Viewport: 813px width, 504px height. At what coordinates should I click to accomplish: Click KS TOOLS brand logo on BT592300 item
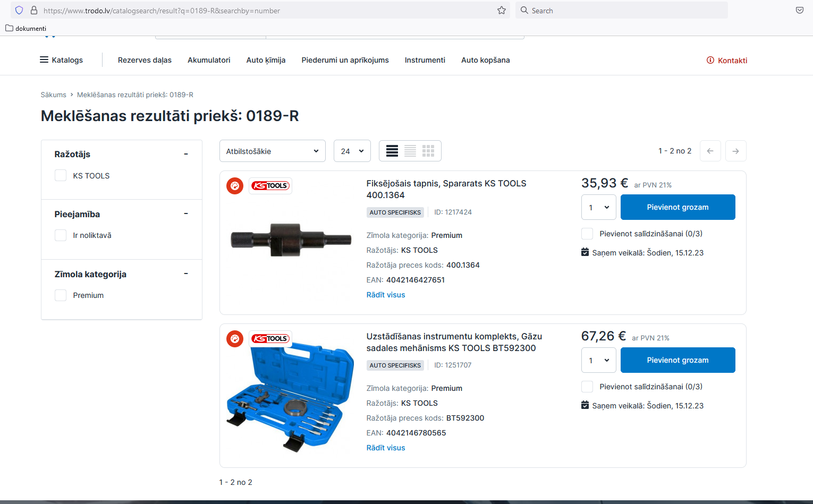point(270,339)
